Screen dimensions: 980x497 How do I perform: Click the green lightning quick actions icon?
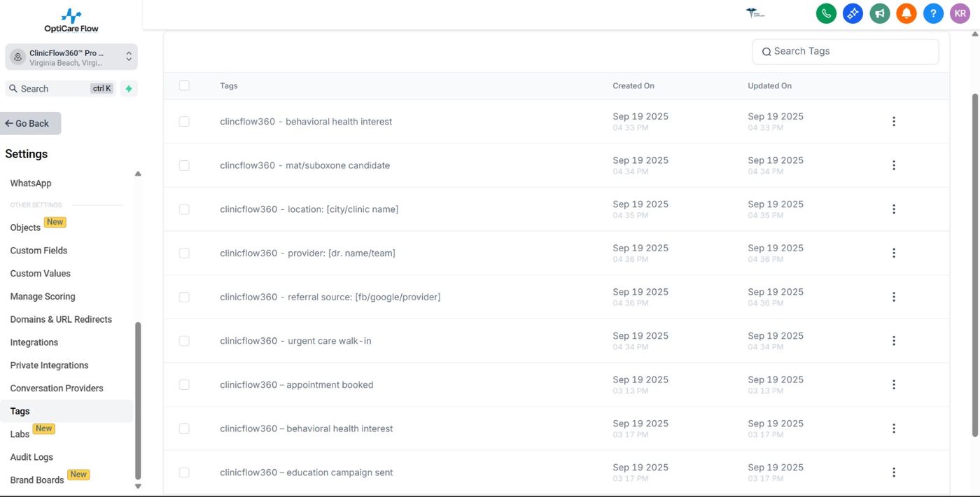click(x=129, y=89)
